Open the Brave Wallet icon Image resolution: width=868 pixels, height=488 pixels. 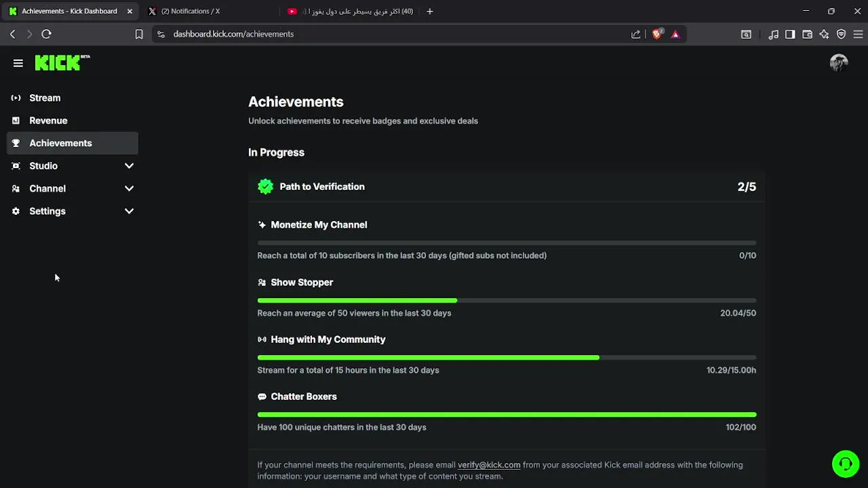[x=807, y=34]
